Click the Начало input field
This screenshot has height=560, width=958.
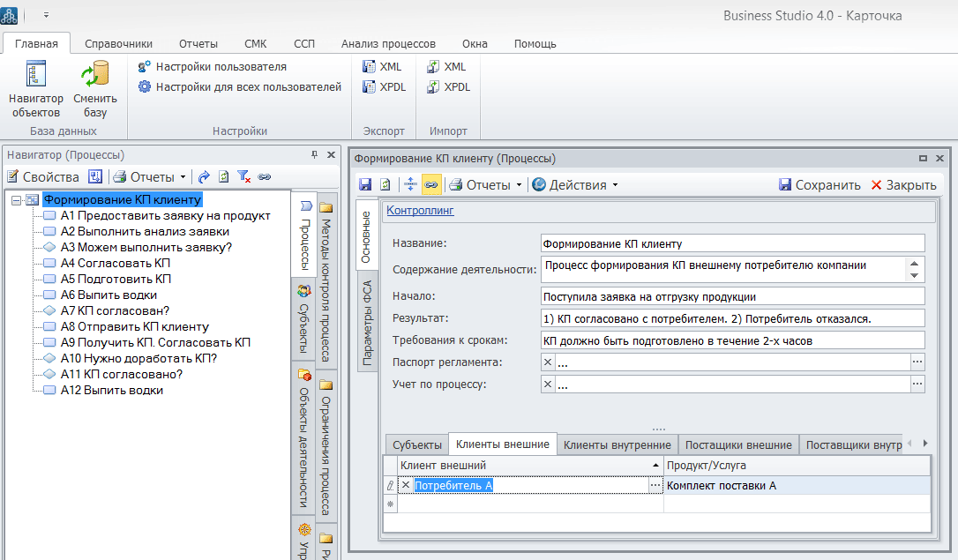732,296
